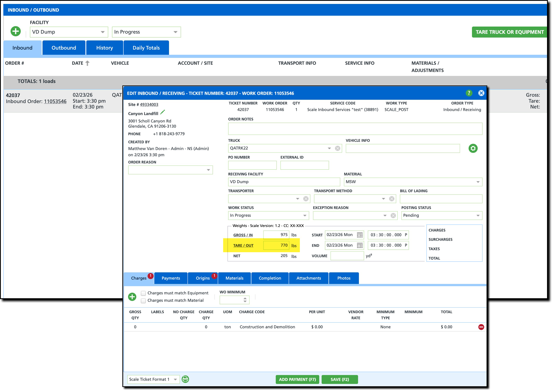552x392 pixels.
Task: Clear the QATRK22 truck selection
Action: click(x=338, y=149)
